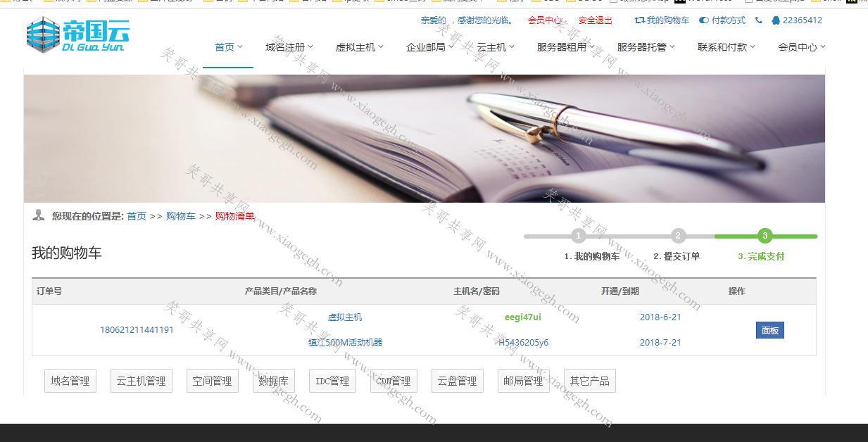Click the telephone icon in the top bar
This screenshot has height=442, width=868.
[x=758, y=20]
